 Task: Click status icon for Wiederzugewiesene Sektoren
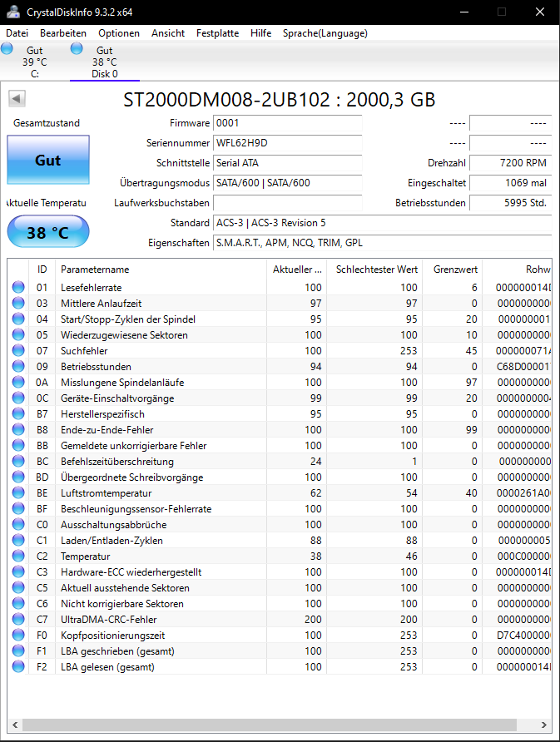pyautogui.click(x=18, y=334)
